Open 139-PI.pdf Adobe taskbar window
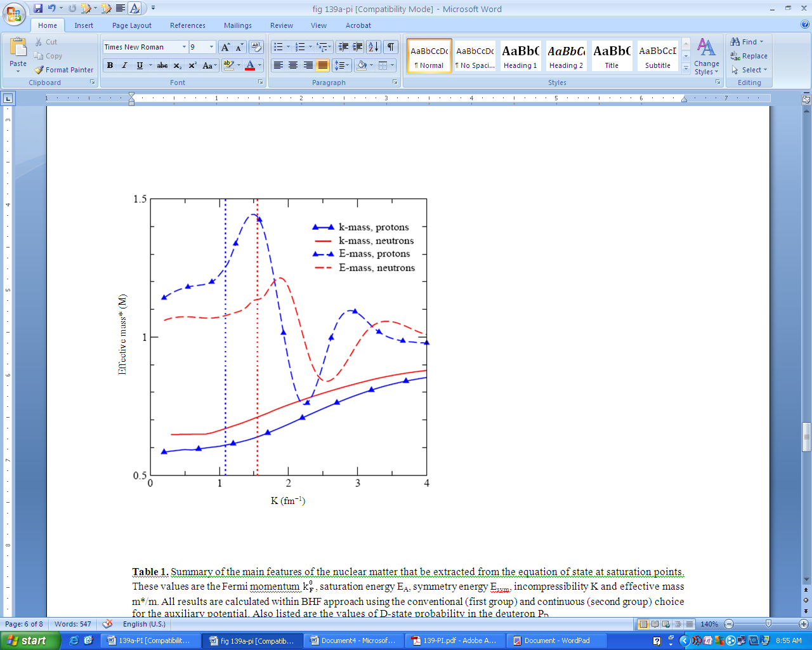812x650 pixels. point(454,640)
